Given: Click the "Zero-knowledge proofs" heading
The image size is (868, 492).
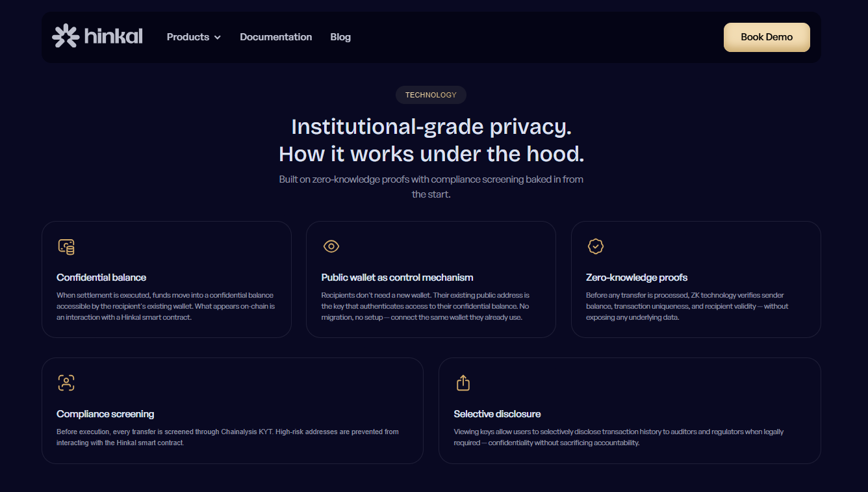Looking at the screenshot, I should click(x=637, y=278).
